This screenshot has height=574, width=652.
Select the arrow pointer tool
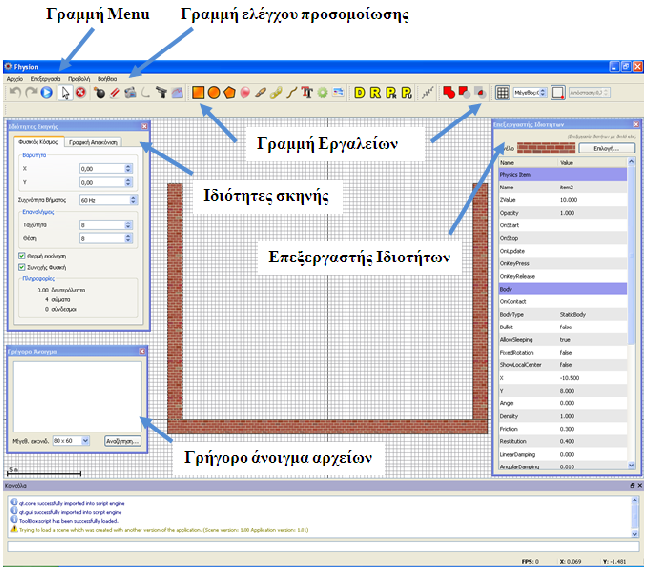[x=65, y=92]
